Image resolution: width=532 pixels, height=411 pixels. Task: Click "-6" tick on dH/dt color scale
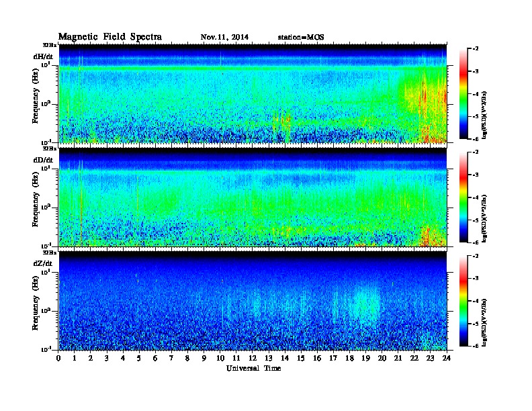(476, 139)
